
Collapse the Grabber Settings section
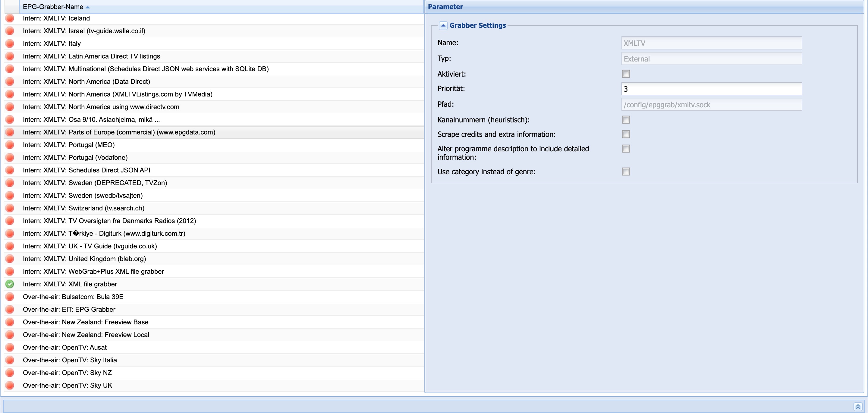coord(443,25)
